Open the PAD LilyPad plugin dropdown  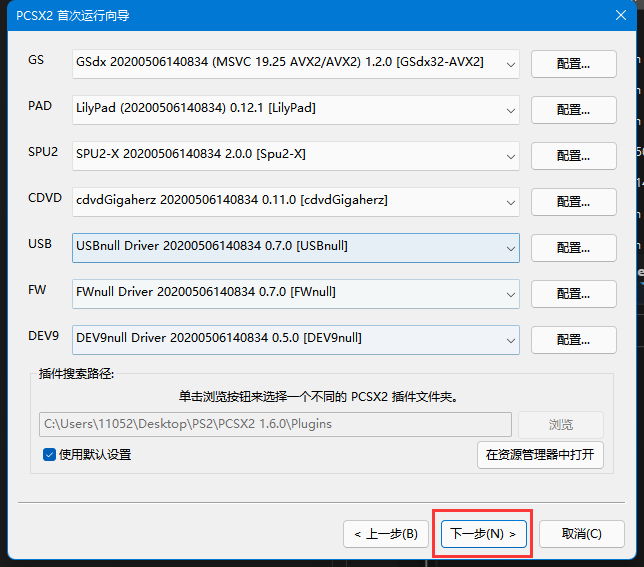(x=296, y=110)
